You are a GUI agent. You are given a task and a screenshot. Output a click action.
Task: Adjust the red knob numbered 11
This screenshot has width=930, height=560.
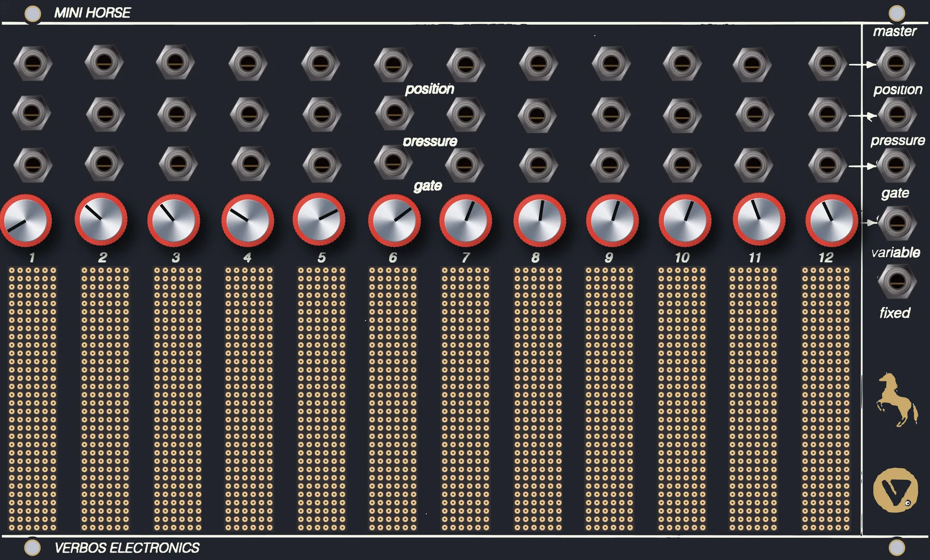(759, 219)
